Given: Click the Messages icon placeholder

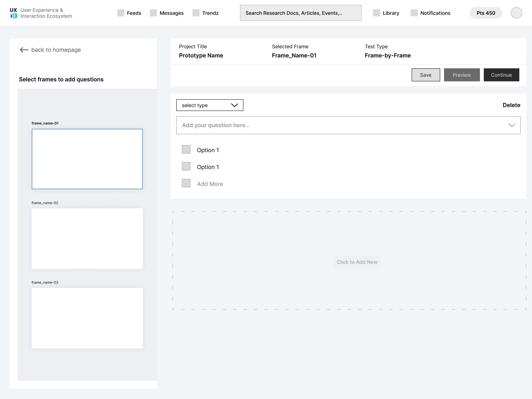Looking at the screenshot, I should pyautogui.click(x=153, y=13).
